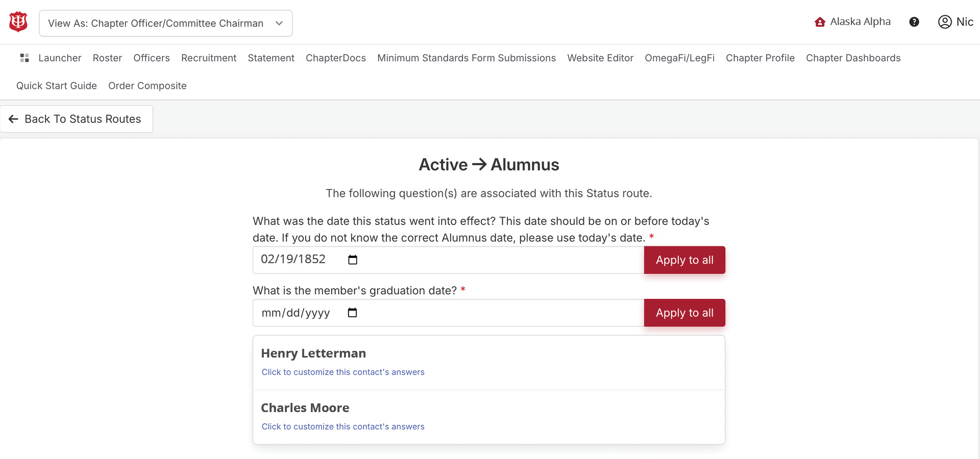The image size is (980, 459).
Task: Open the help question mark icon
Action: point(914,22)
